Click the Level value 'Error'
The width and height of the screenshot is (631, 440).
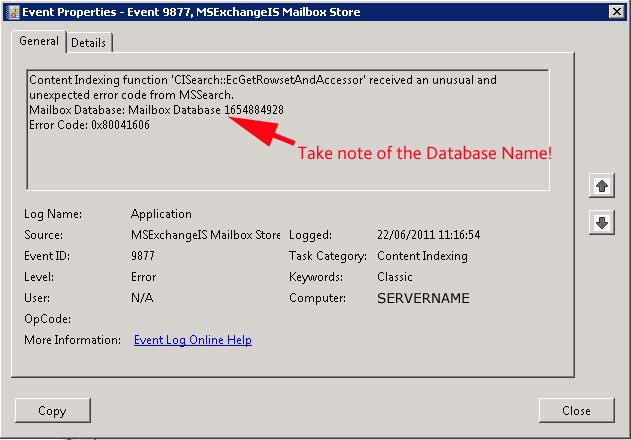[x=143, y=277]
